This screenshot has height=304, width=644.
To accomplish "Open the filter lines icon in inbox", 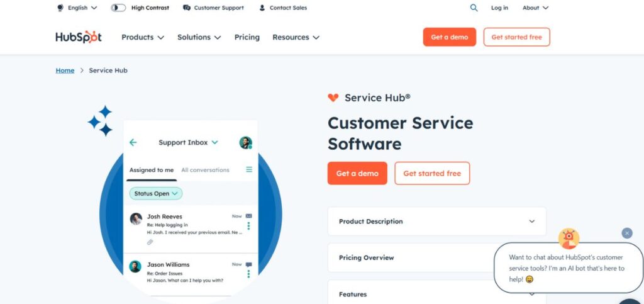I will [249, 169].
